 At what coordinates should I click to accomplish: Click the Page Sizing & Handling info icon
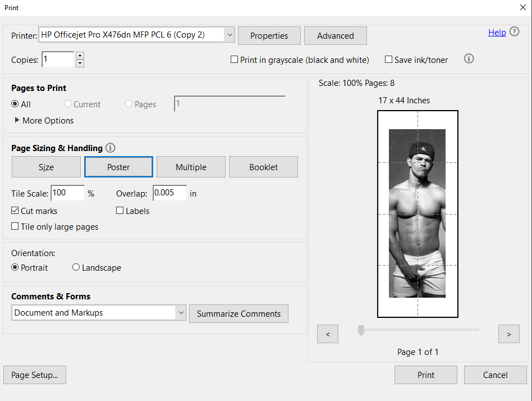111,148
